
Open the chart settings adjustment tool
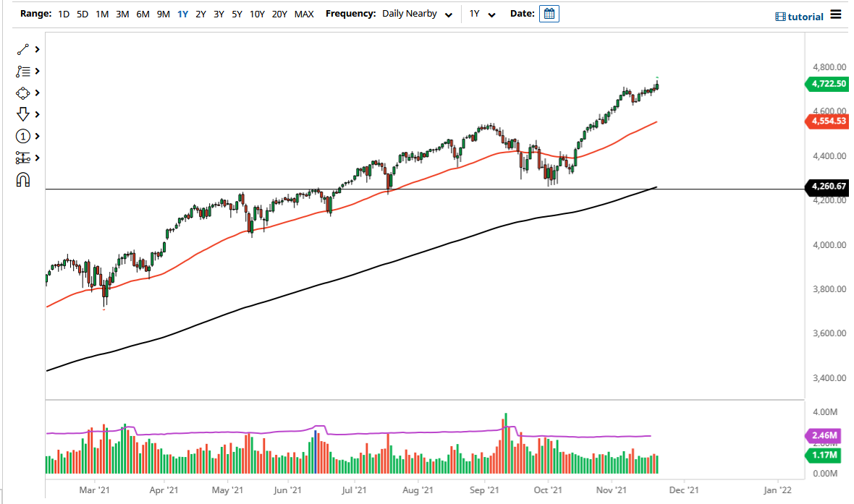click(x=22, y=158)
